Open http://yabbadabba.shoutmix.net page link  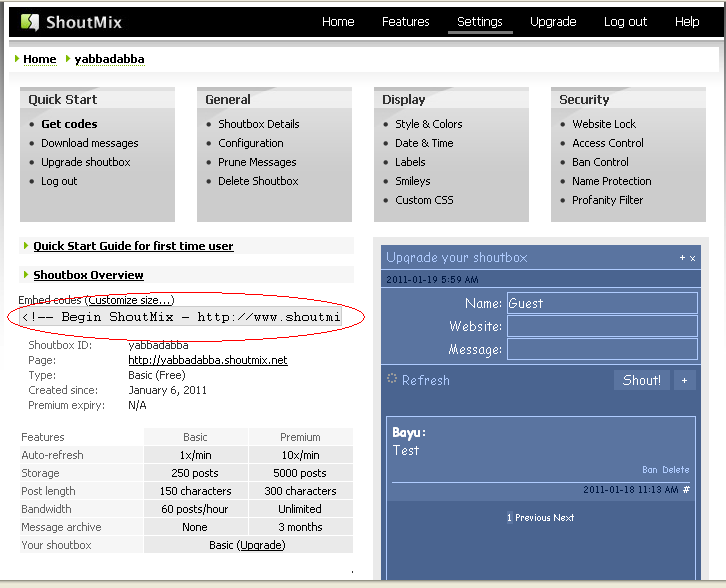coord(208,360)
